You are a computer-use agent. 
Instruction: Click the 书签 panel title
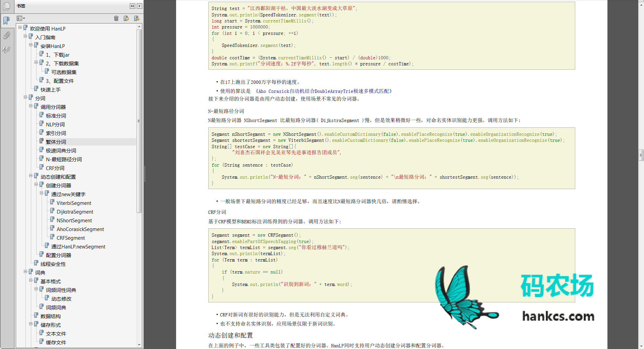(x=21, y=6)
